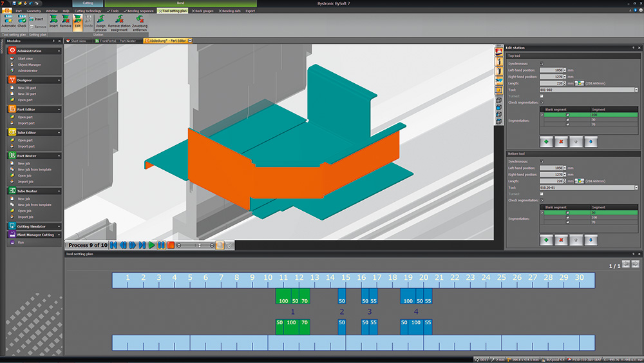Viewport: 644px width, 363px height.
Task: Open the Bottom tool selection dropdown
Action: click(x=636, y=188)
